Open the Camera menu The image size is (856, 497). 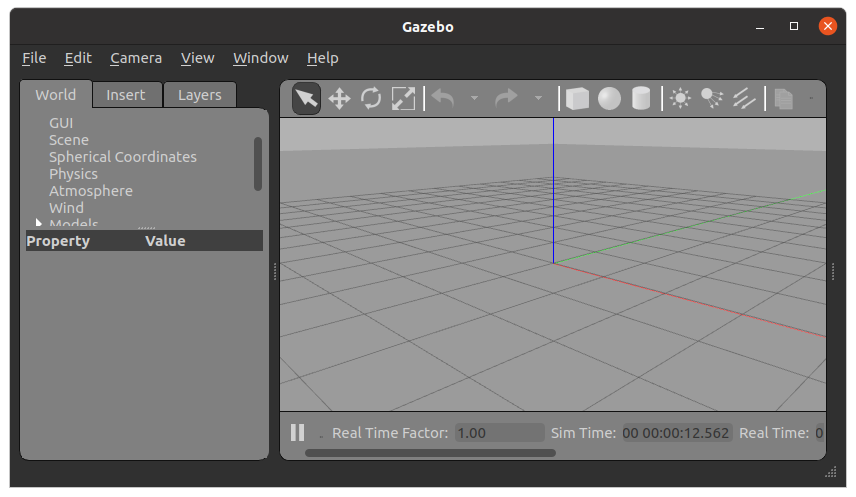point(136,58)
